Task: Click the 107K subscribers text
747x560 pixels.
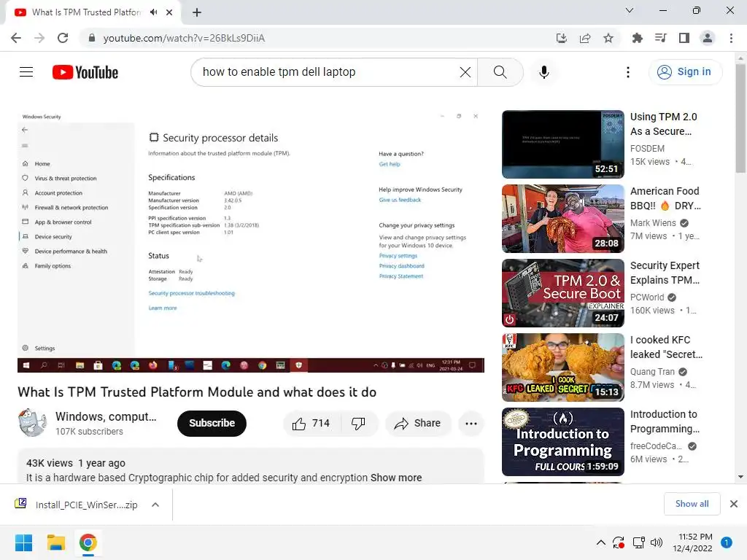Action: (89, 432)
